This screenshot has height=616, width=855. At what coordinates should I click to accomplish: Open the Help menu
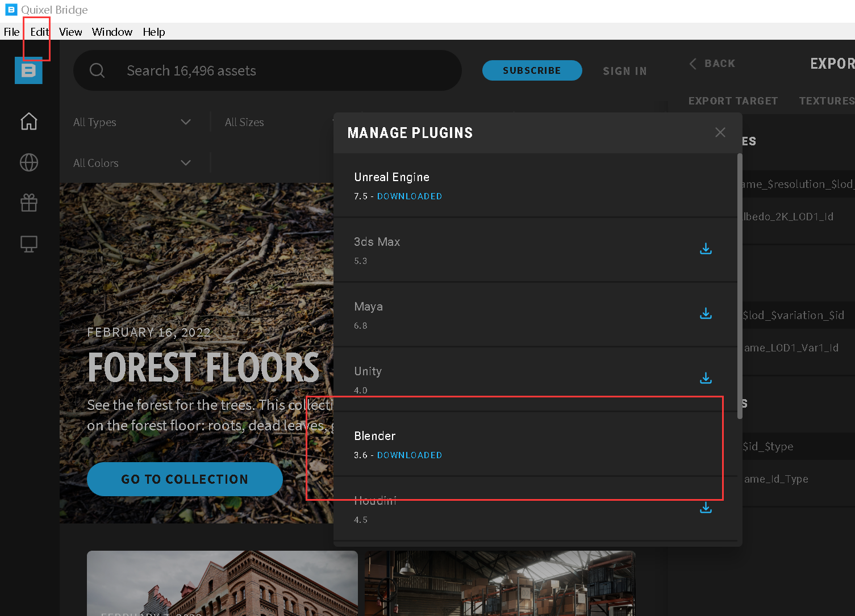[154, 32]
